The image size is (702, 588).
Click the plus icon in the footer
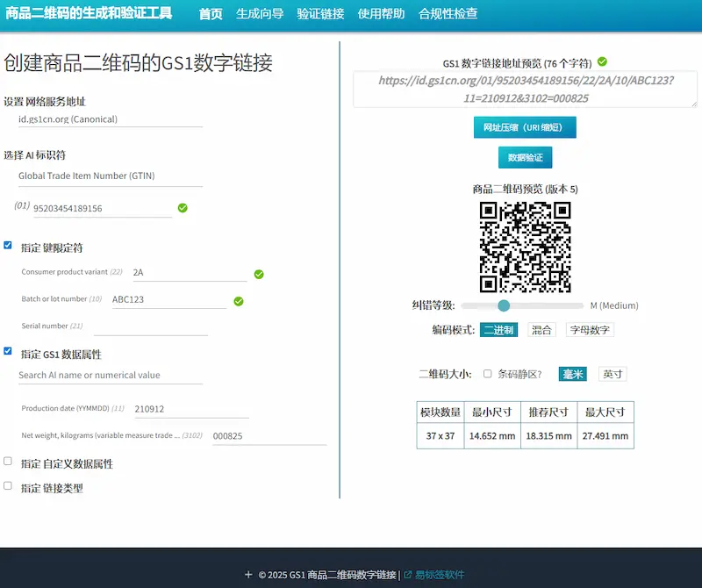[x=248, y=574]
